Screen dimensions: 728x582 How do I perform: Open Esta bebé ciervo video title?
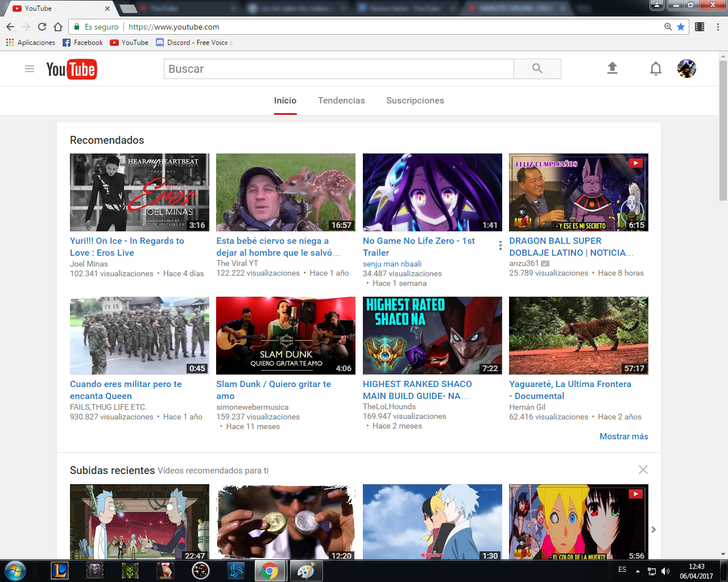click(278, 247)
